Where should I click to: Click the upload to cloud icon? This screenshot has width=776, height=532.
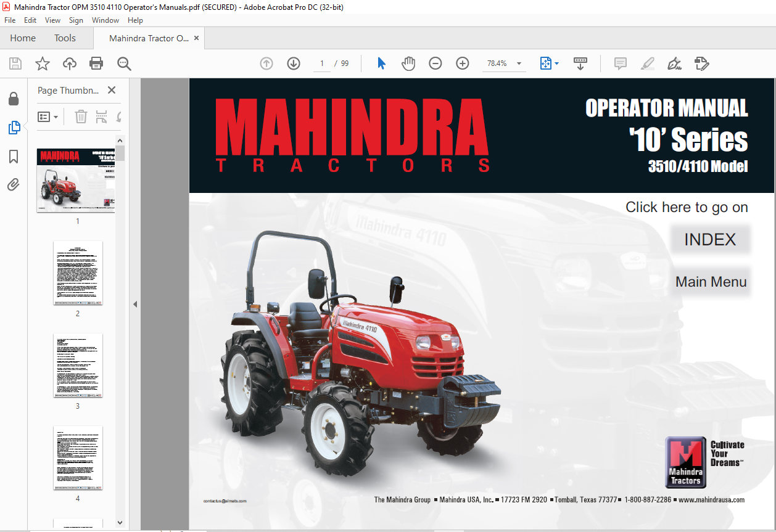click(x=70, y=63)
